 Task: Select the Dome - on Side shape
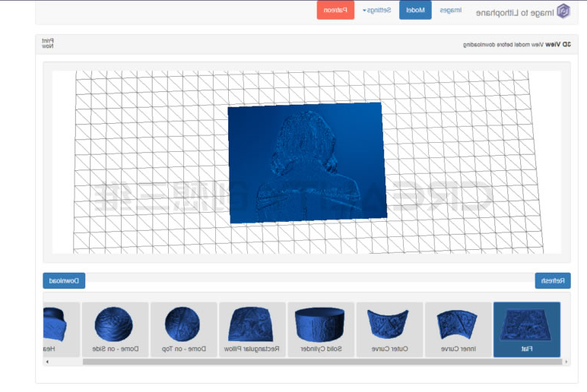pyautogui.click(x=115, y=329)
